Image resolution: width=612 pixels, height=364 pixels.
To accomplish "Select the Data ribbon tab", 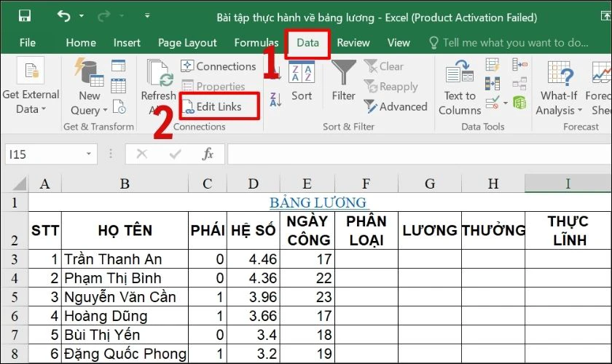I will pyautogui.click(x=307, y=42).
